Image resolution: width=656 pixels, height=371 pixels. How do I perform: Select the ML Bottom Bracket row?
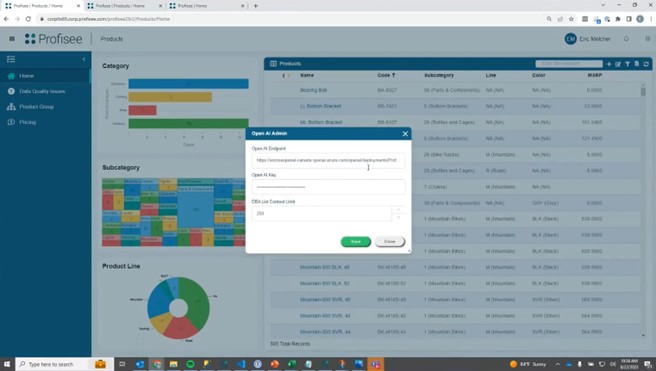[x=455, y=122]
